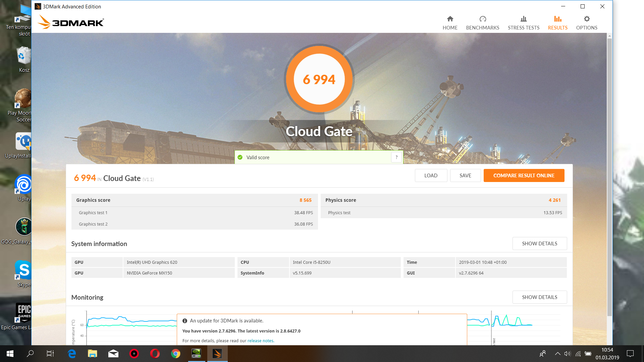The height and width of the screenshot is (362, 644).
Task: Show details for System information
Action: (539, 243)
